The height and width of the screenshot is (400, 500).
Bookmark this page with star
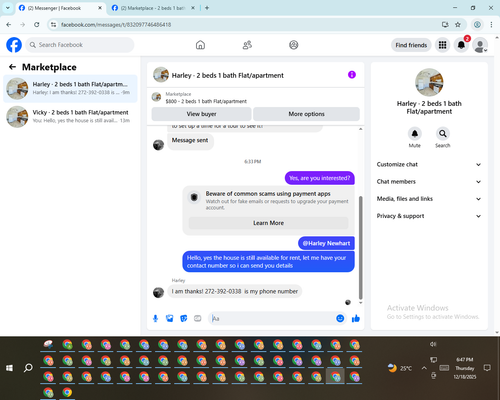click(x=458, y=24)
